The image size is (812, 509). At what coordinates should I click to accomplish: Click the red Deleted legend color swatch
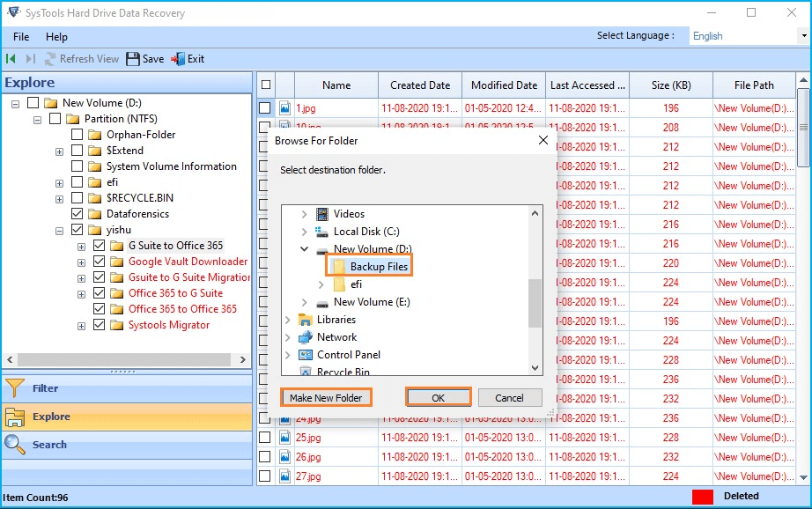(x=703, y=497)
